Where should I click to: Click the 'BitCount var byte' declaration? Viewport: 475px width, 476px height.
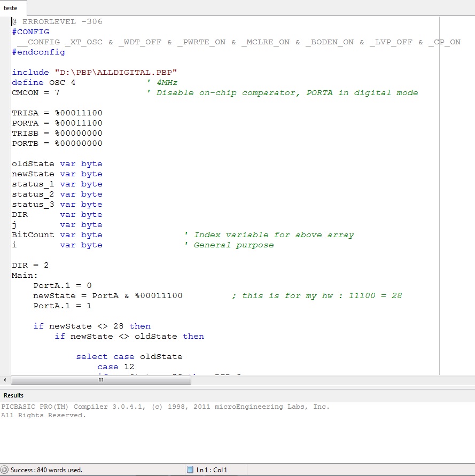[x=57, y=235]
